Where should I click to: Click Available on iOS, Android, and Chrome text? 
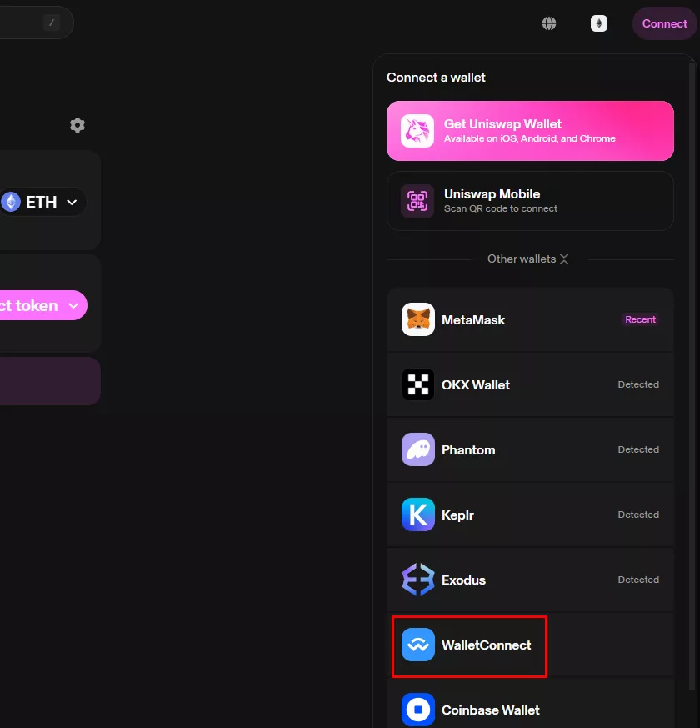tap(530, 138)
